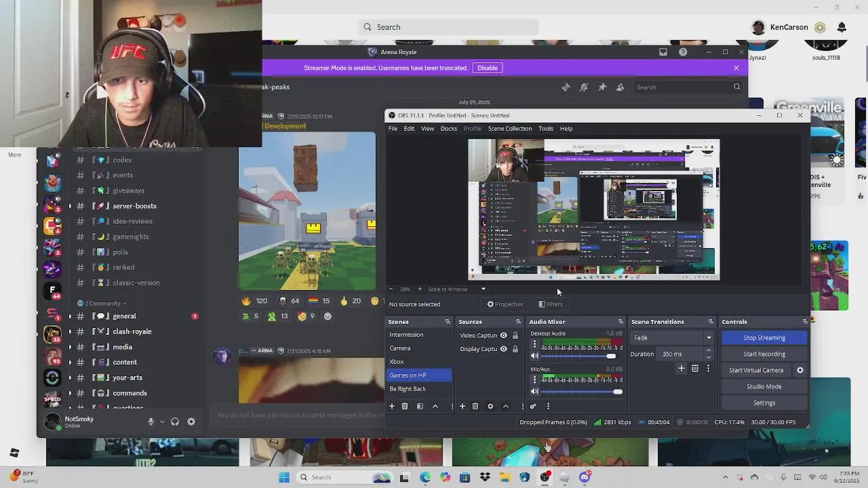This screenshot has width=868, height=488.
Task: Open Discord threads icon in the channel header
Action: (x=566, y=87)
